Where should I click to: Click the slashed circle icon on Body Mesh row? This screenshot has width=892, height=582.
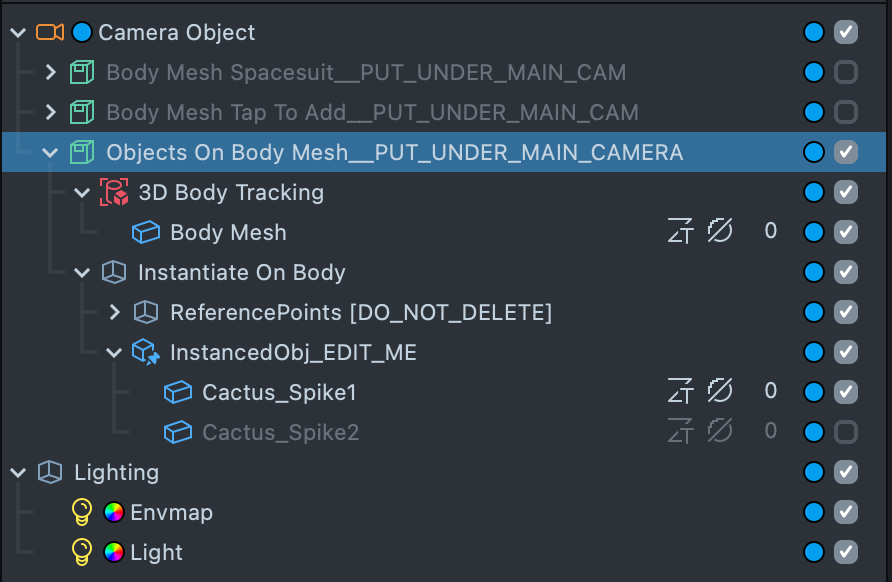720,232
